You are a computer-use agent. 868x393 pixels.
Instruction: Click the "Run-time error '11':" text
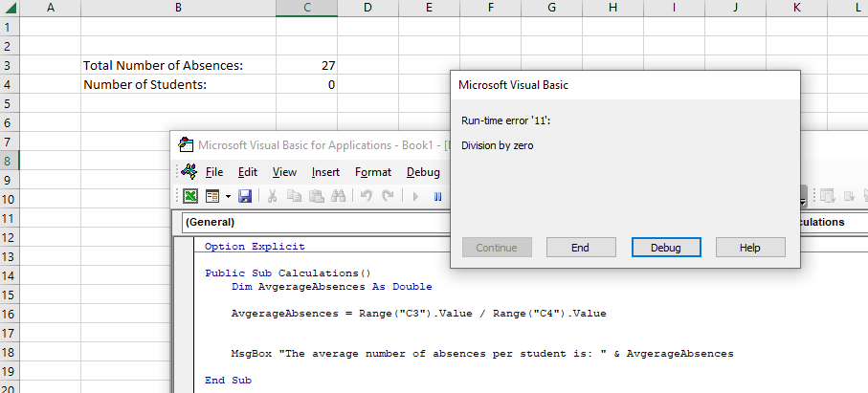505,120
